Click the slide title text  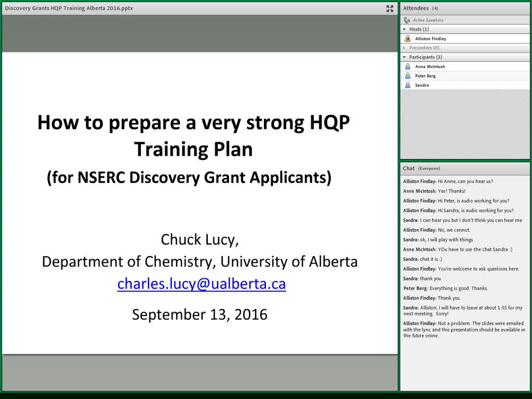(193, 136)
